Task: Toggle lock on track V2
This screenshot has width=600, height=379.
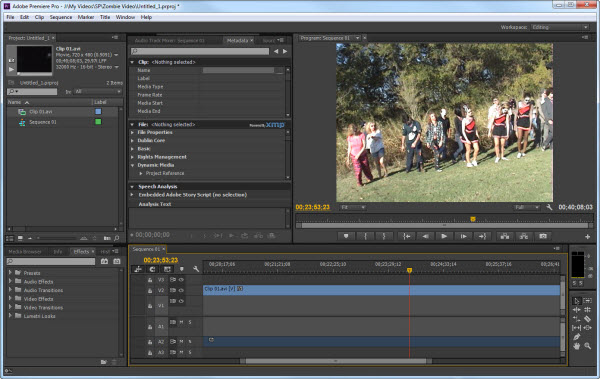Action: click(150, 291)
